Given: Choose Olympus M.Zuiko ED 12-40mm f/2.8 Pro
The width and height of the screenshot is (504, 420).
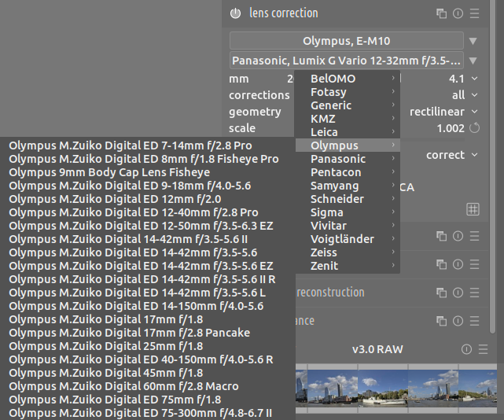Looking at the screenshot, I should 148,212.
